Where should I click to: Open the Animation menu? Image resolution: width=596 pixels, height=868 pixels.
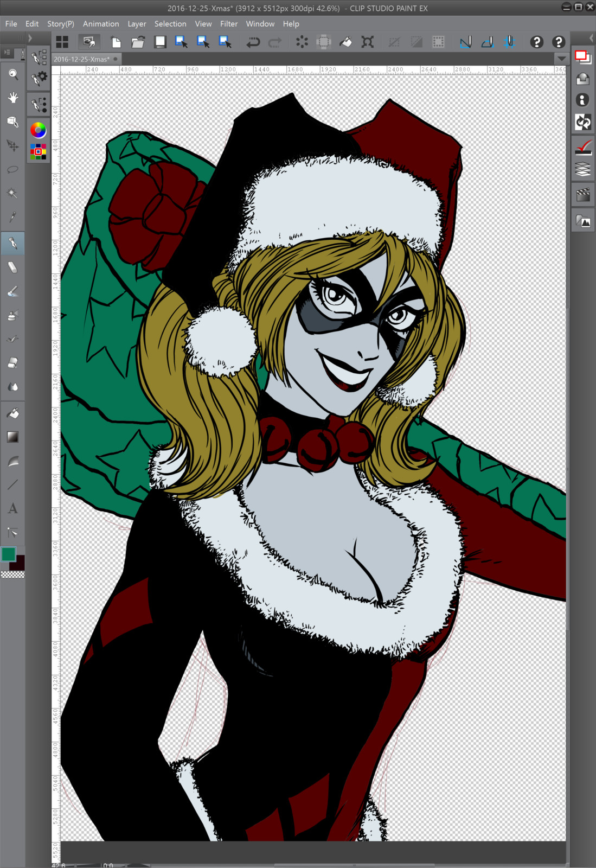coord(101,24)
